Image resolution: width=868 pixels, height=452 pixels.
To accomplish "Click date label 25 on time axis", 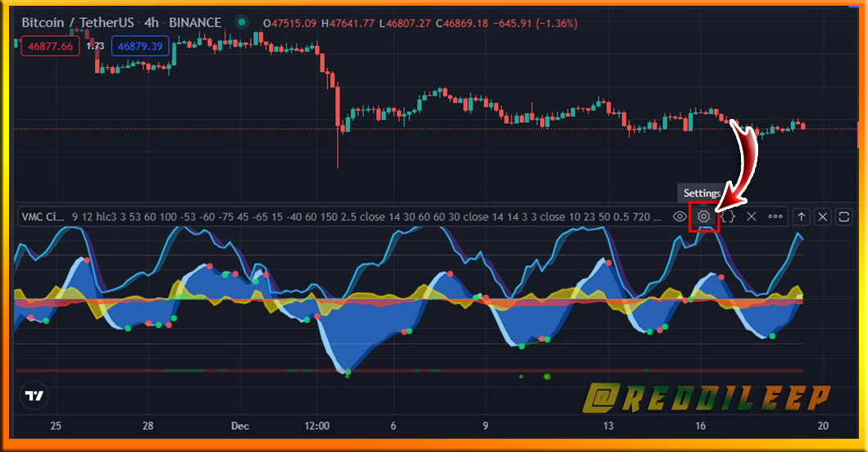I will [x=56, y=426].
